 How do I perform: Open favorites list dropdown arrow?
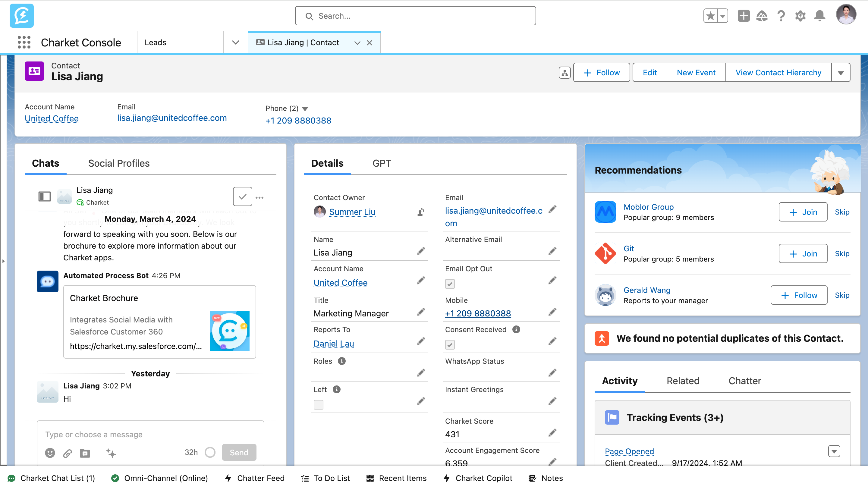pos(723,15)
